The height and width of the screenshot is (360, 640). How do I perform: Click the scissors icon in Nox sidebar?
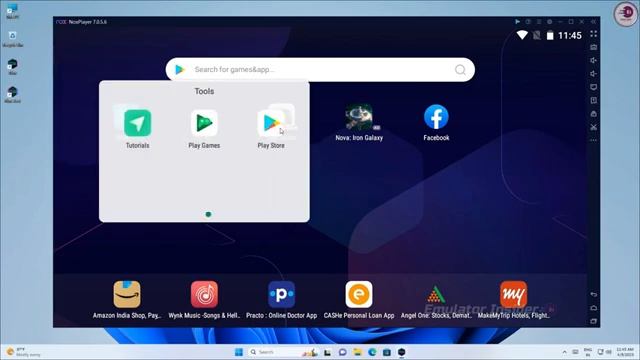click(593, 127)
